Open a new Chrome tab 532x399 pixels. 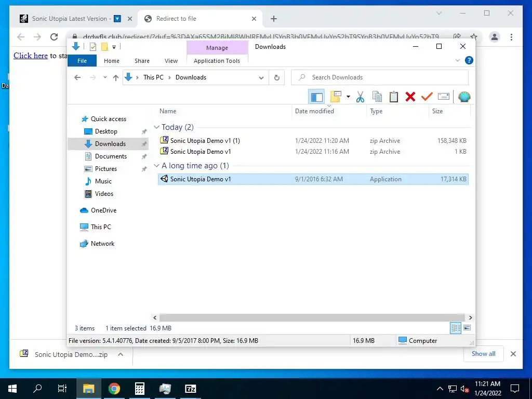pos(274,19)
